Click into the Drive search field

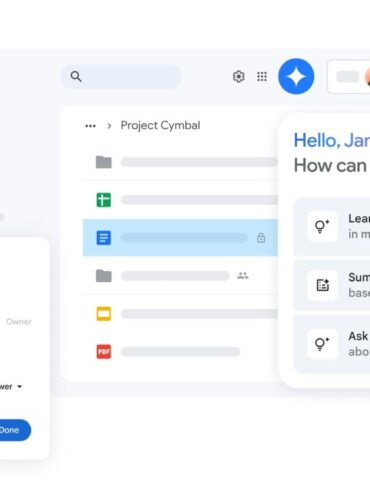click(121, 77)
